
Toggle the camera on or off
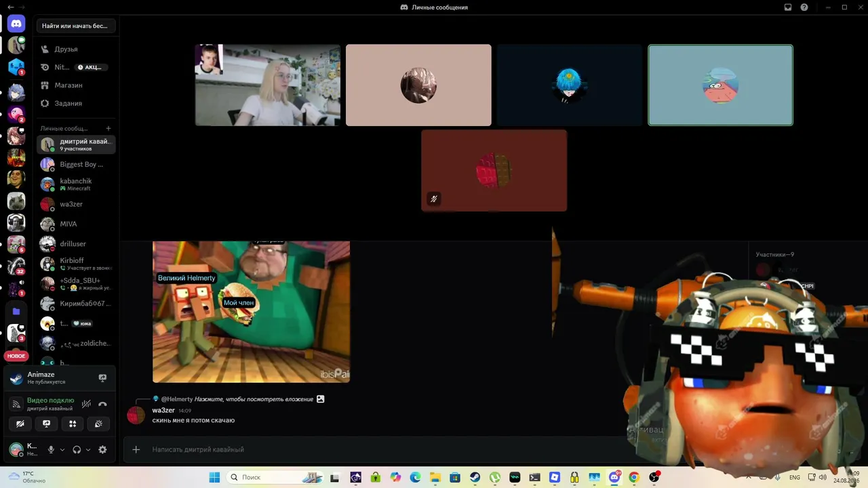(x=20, y=424)
